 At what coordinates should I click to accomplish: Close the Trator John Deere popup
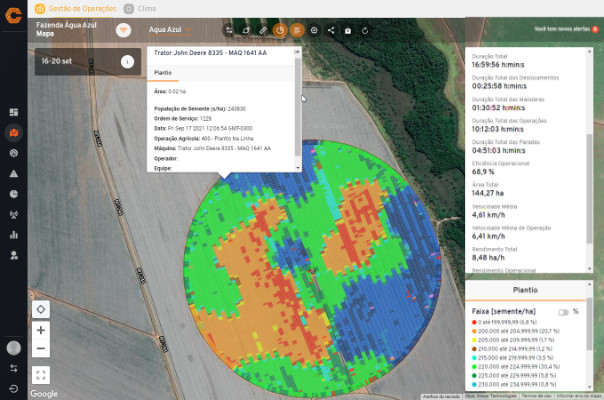click(x=297, y=52)
